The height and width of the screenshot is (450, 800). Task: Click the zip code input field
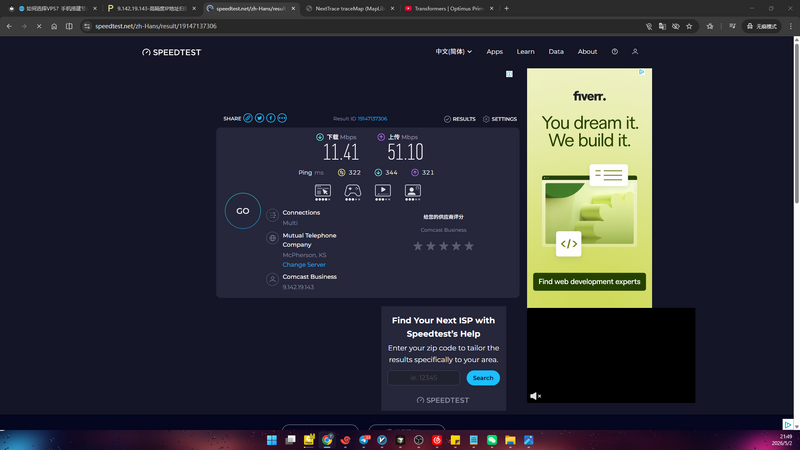423,378
